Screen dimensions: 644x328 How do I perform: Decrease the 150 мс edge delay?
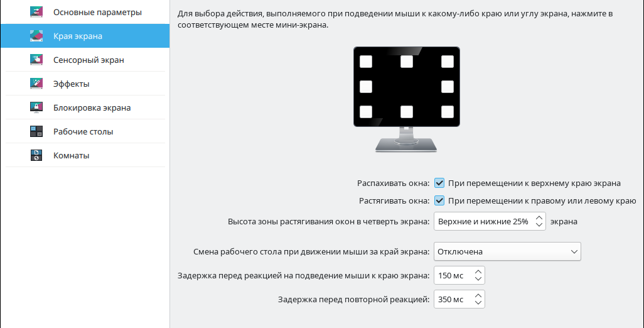tap(478, 279)
